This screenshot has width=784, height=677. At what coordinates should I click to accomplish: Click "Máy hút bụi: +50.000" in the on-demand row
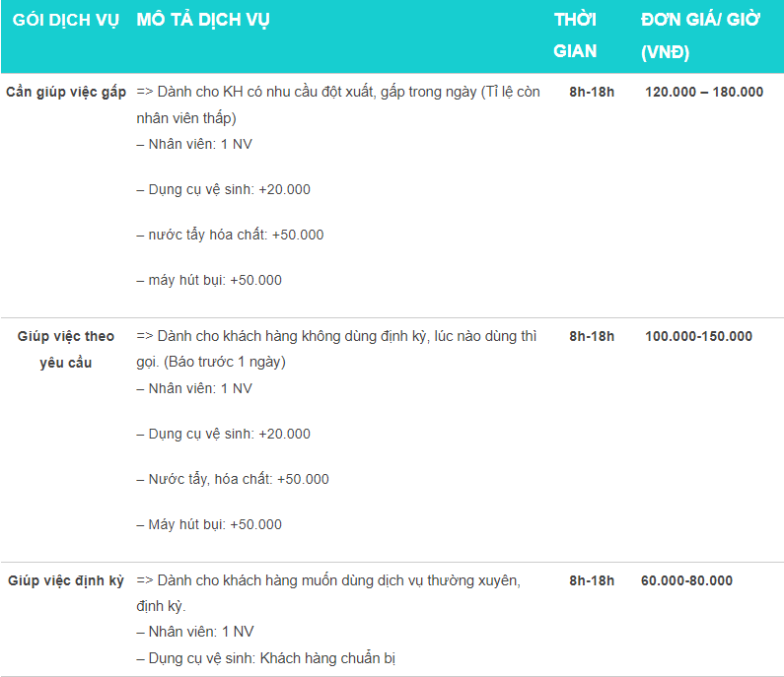209,524
